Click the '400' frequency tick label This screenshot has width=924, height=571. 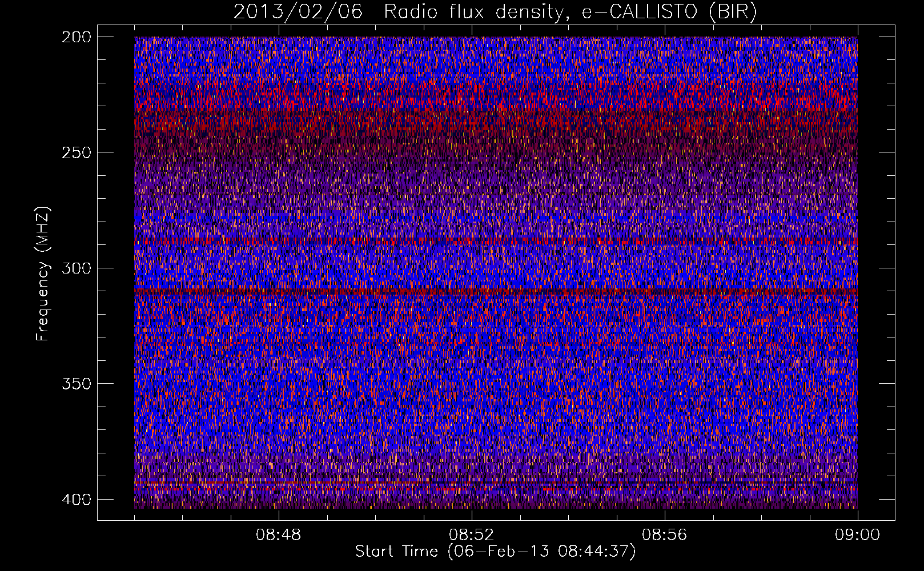pyautogui.click(x=76, y=499)
